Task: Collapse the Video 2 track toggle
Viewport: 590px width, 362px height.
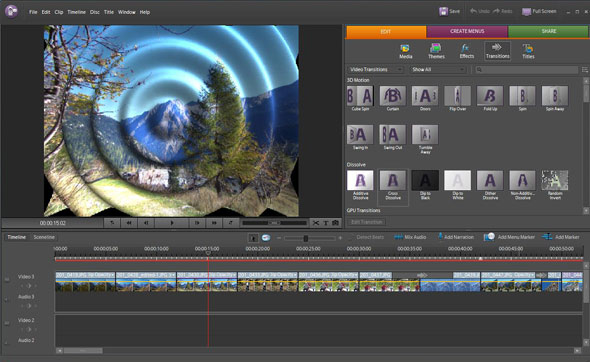Action: coord(7,323)
